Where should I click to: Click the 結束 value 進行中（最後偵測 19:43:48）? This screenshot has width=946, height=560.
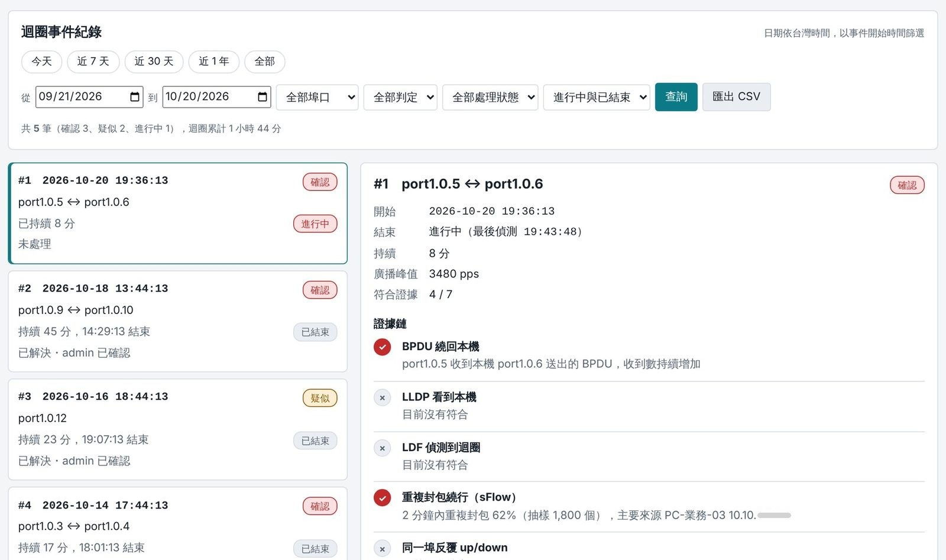(x=506, y=232)
